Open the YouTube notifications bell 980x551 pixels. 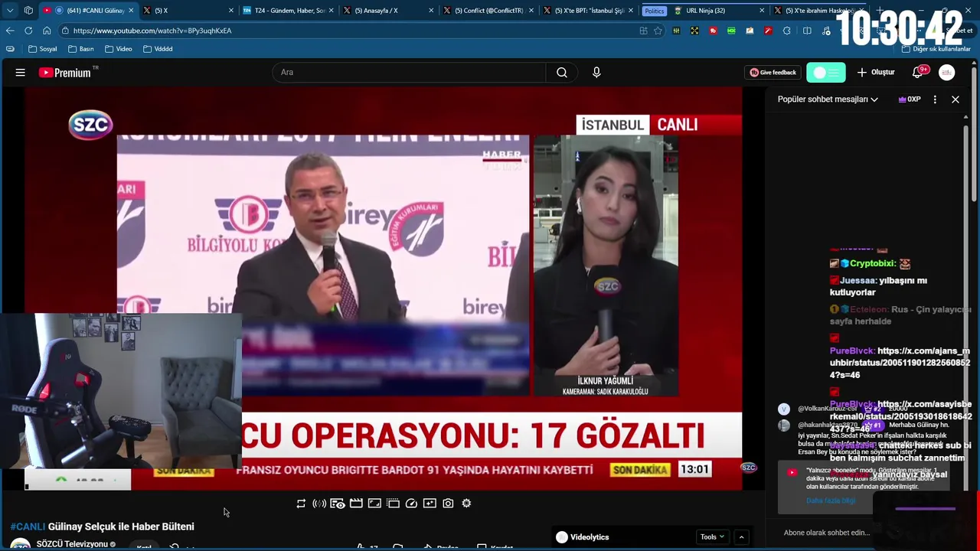point(918,73)
